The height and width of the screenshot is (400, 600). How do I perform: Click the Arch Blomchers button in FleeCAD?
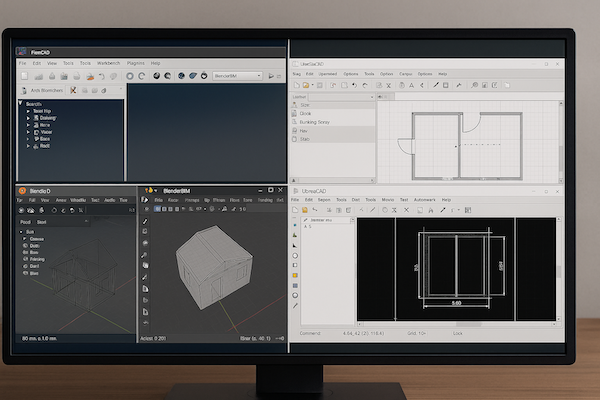pyautogui.click(x=42, y=90)
